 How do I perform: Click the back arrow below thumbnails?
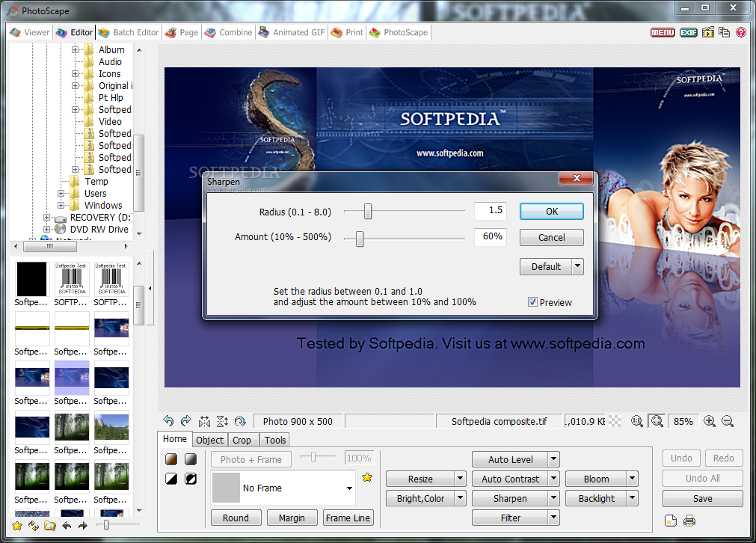tap(67, 526)
